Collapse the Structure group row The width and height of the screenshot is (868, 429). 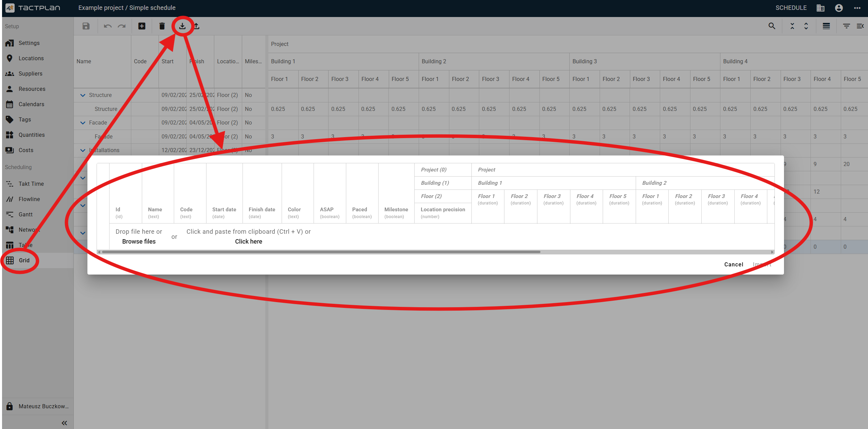[x=83, y=95]
